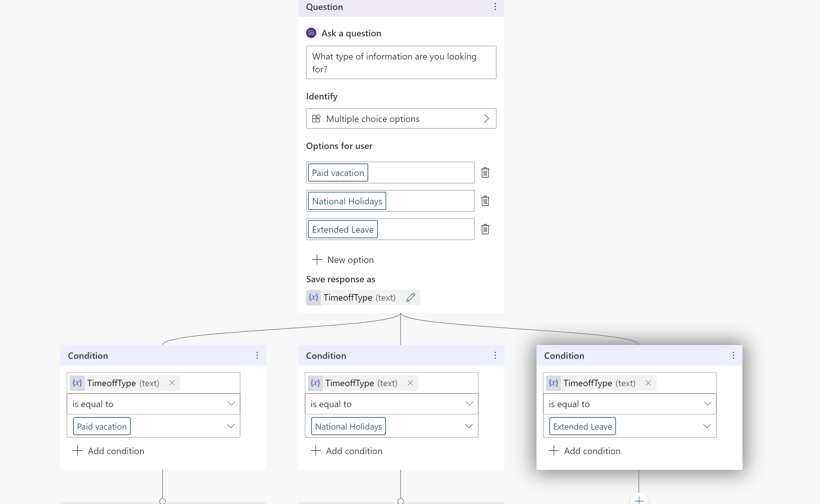The image size is (820, 504).
Task: Click the question text input field
Action: click(x=401, y=62)
